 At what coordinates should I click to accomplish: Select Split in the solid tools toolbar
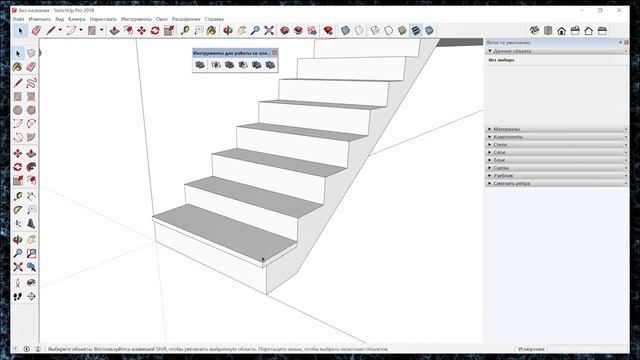(270, 65)
